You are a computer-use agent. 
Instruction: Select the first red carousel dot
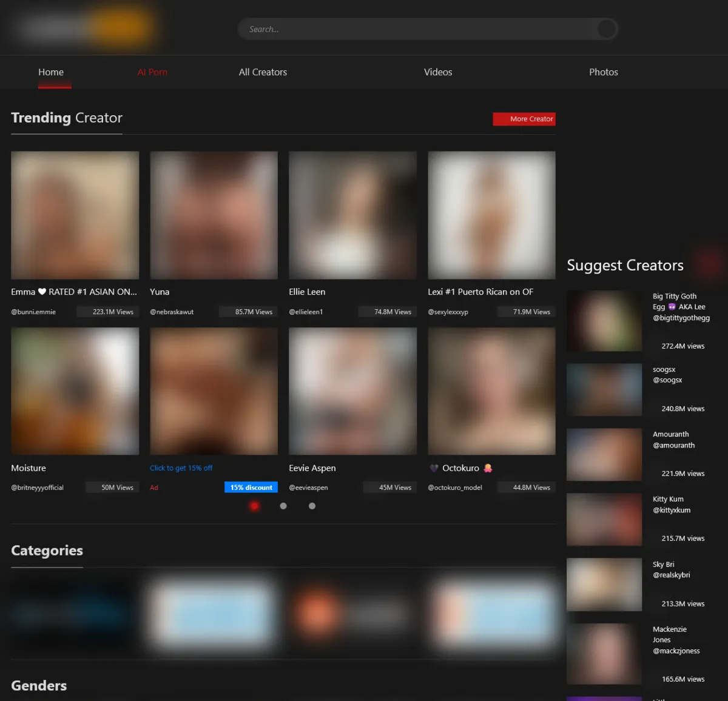(x=254, y=506)
